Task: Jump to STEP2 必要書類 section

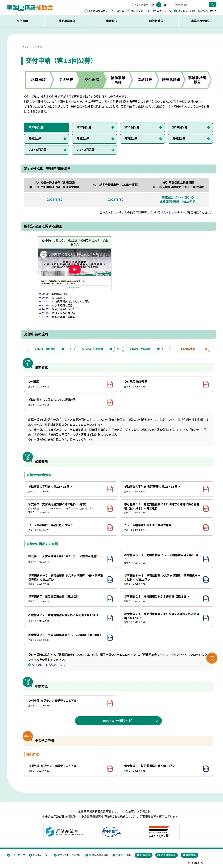Action: pyautogui.click(x=94, y=349)
